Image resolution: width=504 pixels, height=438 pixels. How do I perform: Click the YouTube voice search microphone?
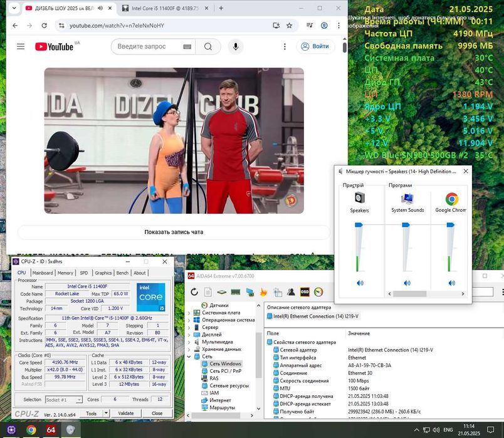click(236, 46)
